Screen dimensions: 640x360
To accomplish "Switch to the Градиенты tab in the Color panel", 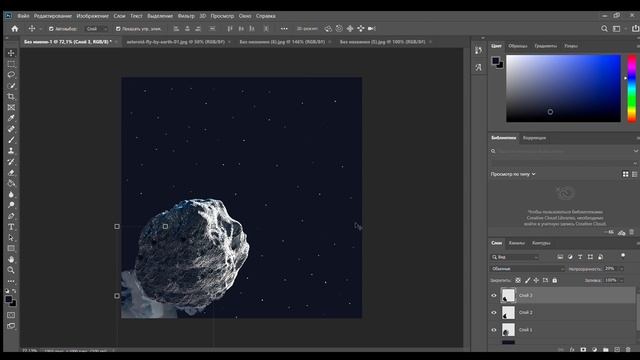I will click(x=545, y=46).
